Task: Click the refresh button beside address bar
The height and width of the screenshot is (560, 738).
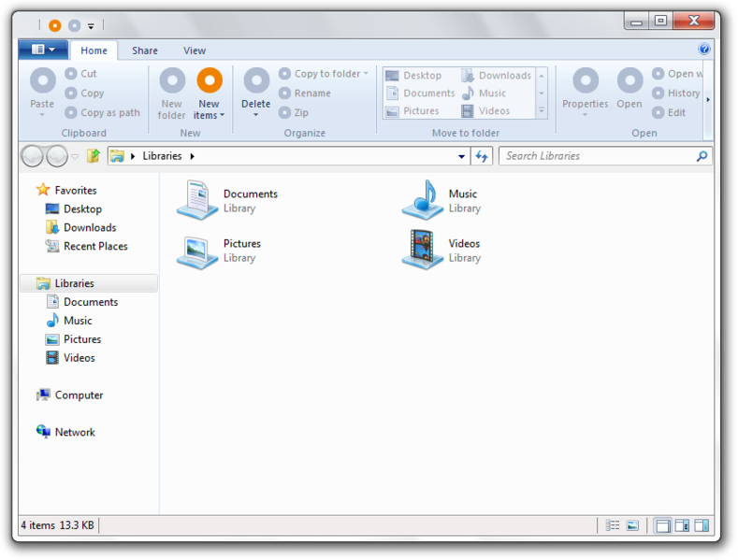Action: click(x=482, y=156)
